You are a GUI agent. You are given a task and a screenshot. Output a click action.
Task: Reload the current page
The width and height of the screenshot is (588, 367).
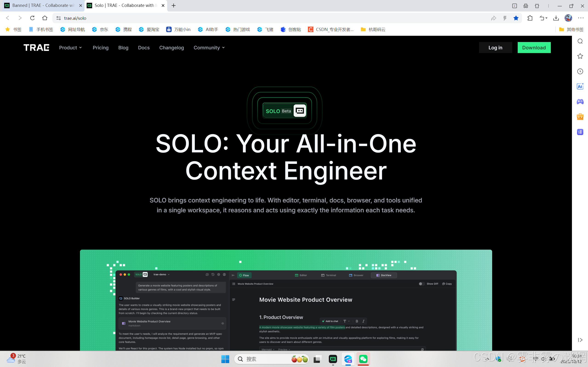pyautogui.click(x=32, y=18)
